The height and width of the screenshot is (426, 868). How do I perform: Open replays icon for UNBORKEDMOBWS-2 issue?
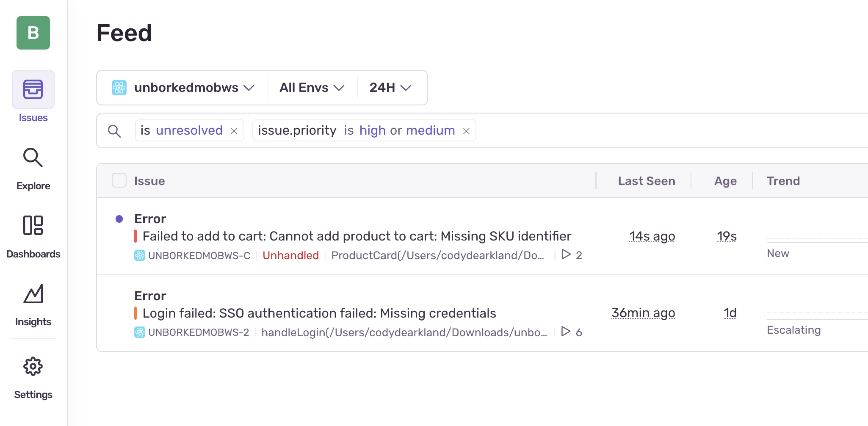pos(566,332)
